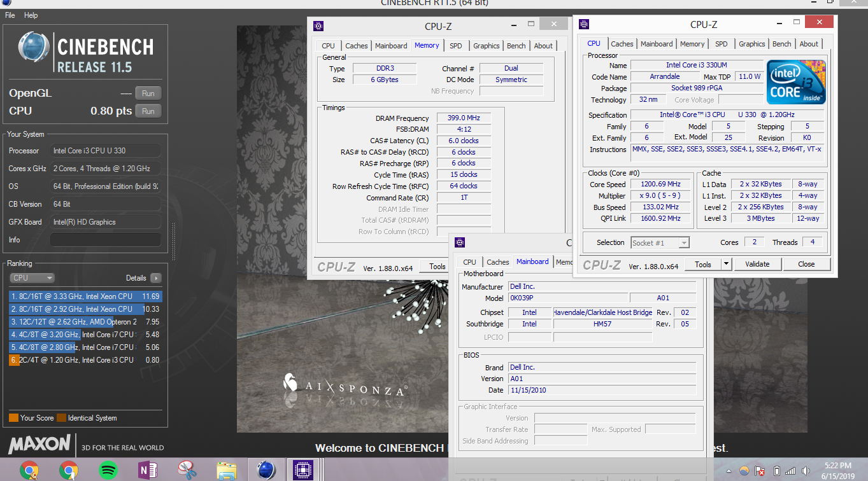Click the Mainboard window's CPU-Z title icon
Screen dimensions: 868x481
pyautogui.click(x=460, y=242)
